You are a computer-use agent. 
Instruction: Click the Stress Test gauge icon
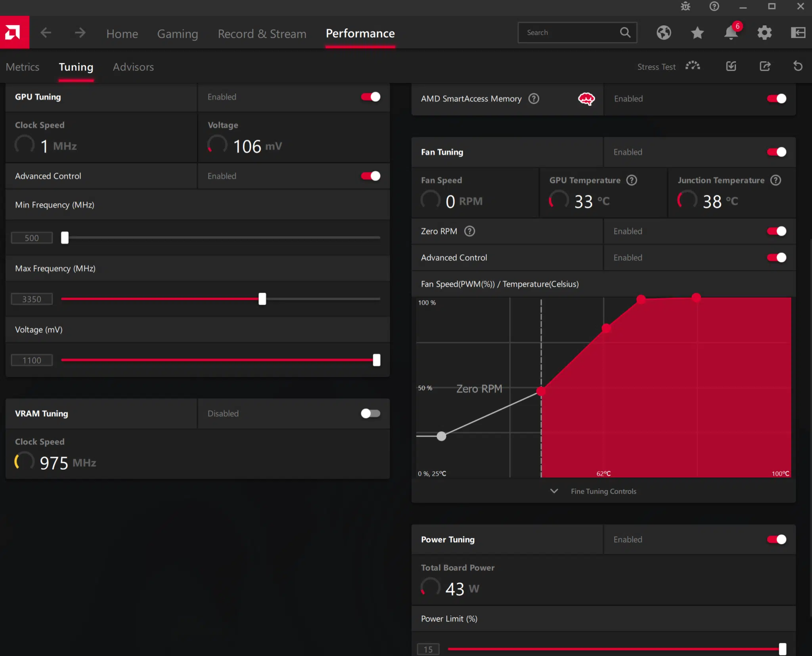tap(693, 66)
